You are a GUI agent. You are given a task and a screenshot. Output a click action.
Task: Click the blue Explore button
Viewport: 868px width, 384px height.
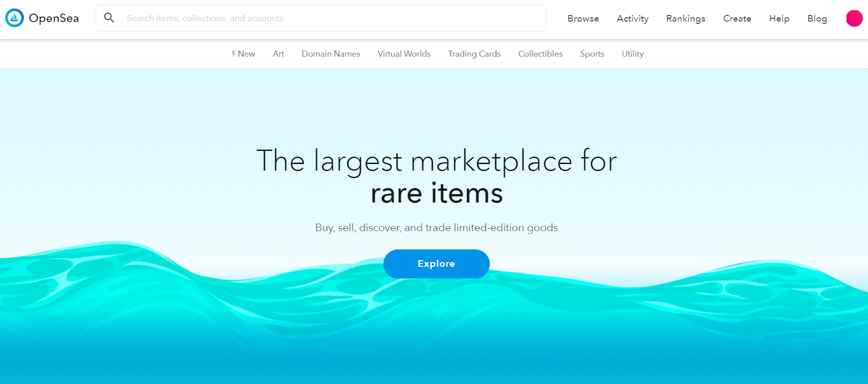437,264
